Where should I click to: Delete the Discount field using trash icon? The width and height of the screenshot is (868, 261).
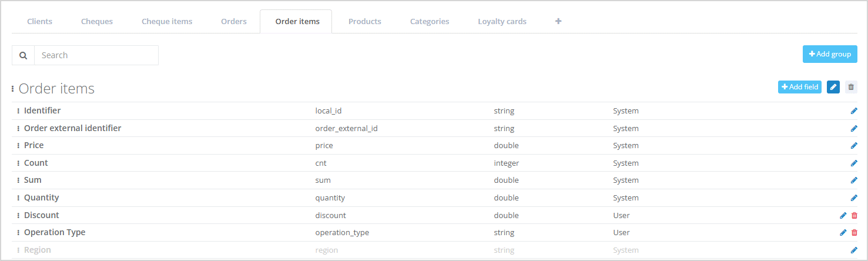(x=854, y=216)
